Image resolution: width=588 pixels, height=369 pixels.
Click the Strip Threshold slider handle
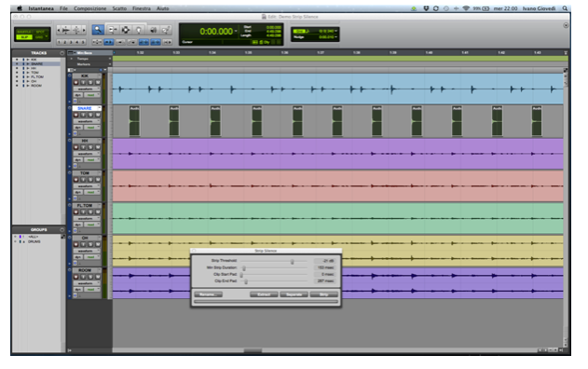point(292,261)
